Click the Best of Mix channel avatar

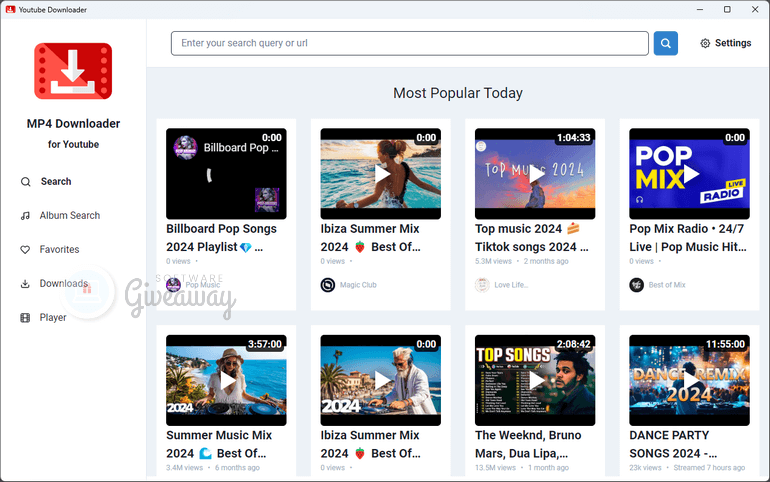pos(636,285)
